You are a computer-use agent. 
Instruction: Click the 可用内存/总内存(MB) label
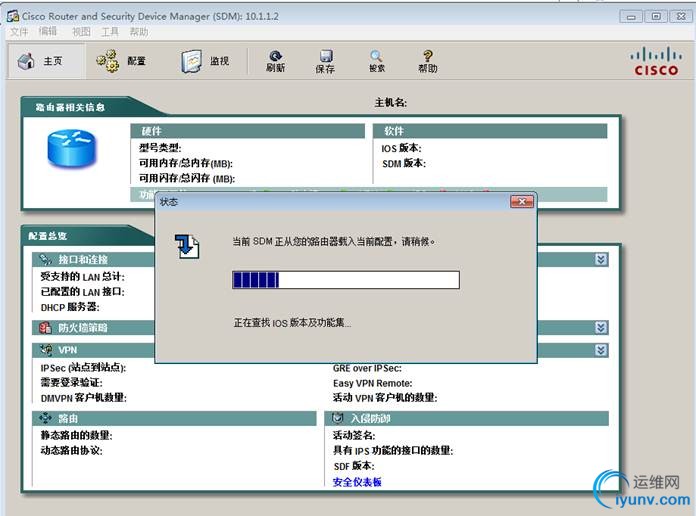point(186,163)
